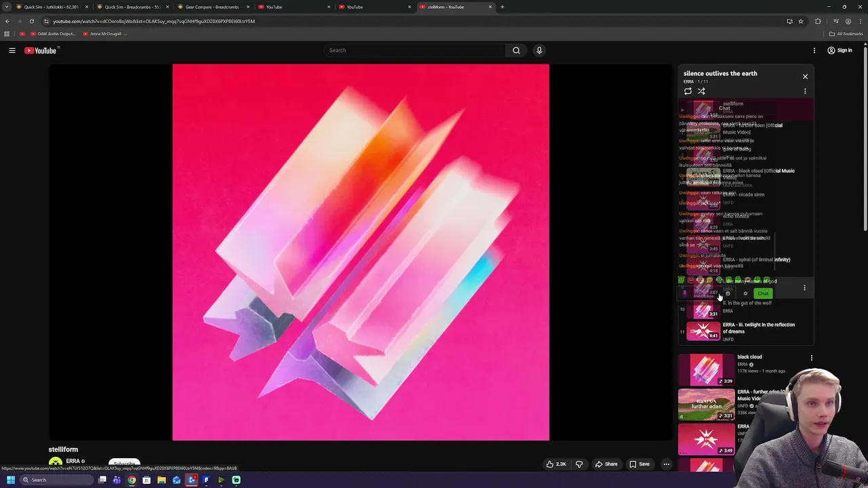Play playlist item 'iii. twilight in the reflection of dreams'
868x488 pixels.
(x=746, y=331)
